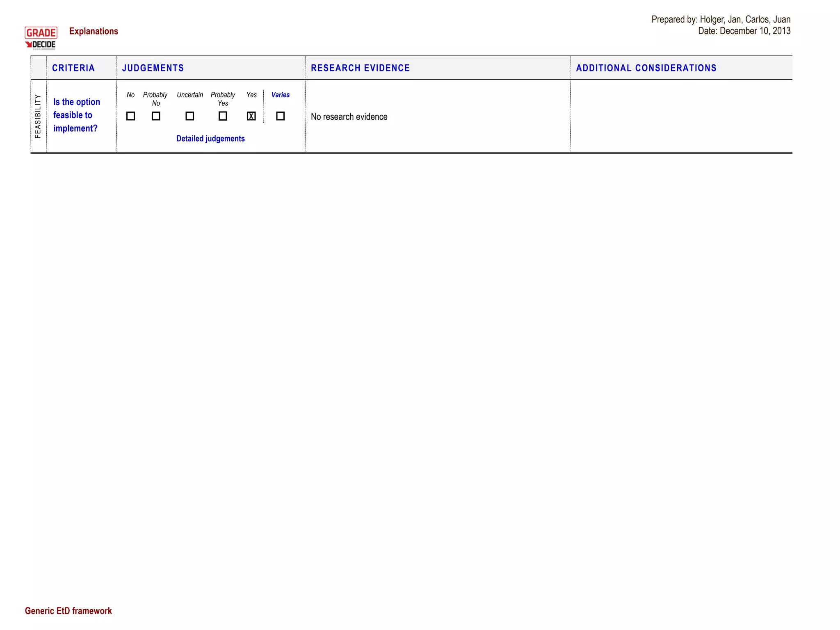
Task: Check the 'No' feasibility checkbox
Action: pos(130,116)
